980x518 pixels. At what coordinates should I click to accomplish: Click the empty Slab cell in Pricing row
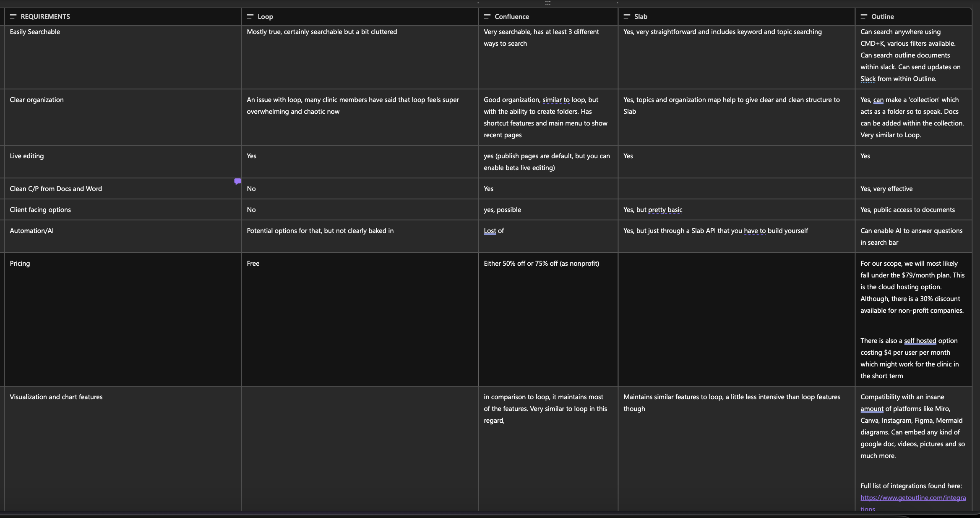[737, 319]
